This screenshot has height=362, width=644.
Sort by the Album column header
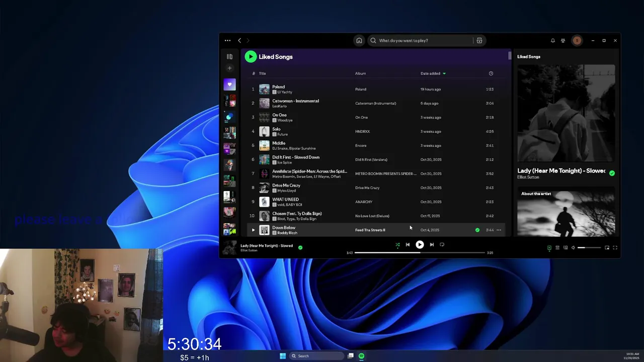point(360,73)
